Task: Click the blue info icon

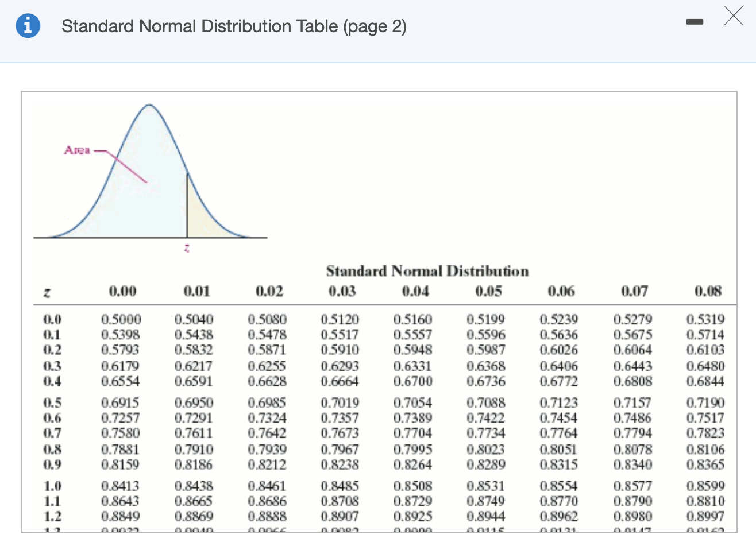Action: tap(28, 26)
